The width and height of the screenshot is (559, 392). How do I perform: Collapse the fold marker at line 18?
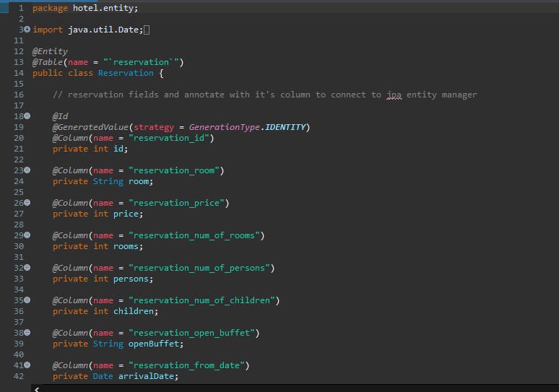[27, 116]
